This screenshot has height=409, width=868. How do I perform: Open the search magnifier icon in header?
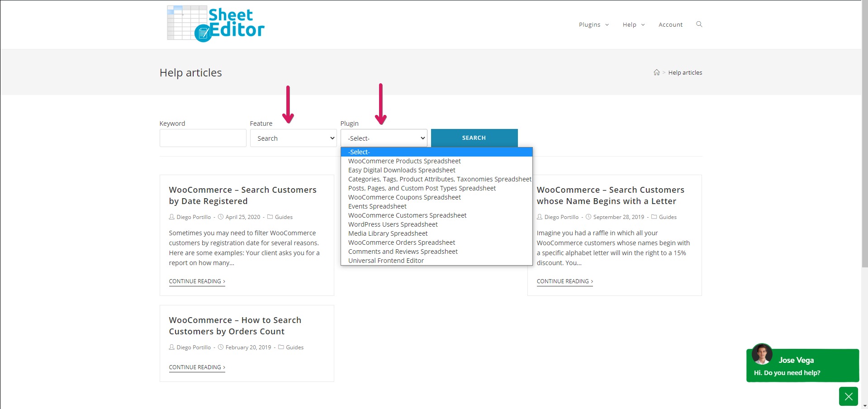tap(699, 24)
